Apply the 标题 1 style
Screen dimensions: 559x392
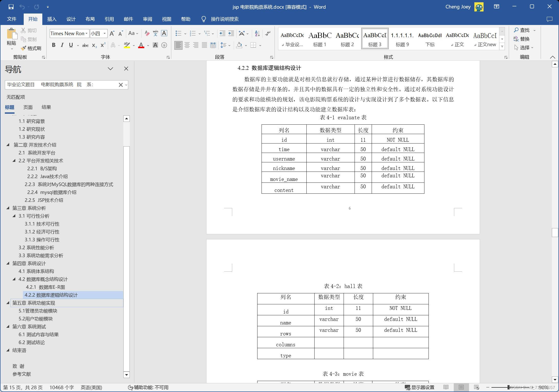[x=320, y=39]
